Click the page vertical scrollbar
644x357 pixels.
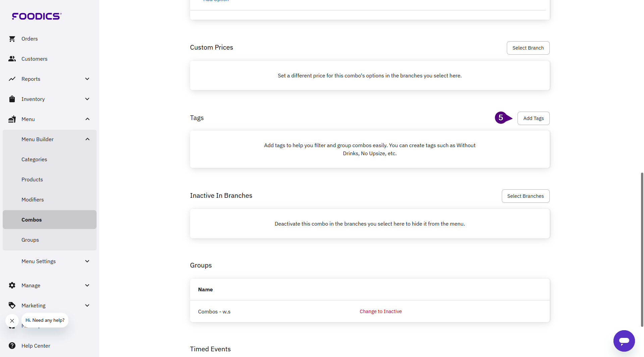[642, 248]
